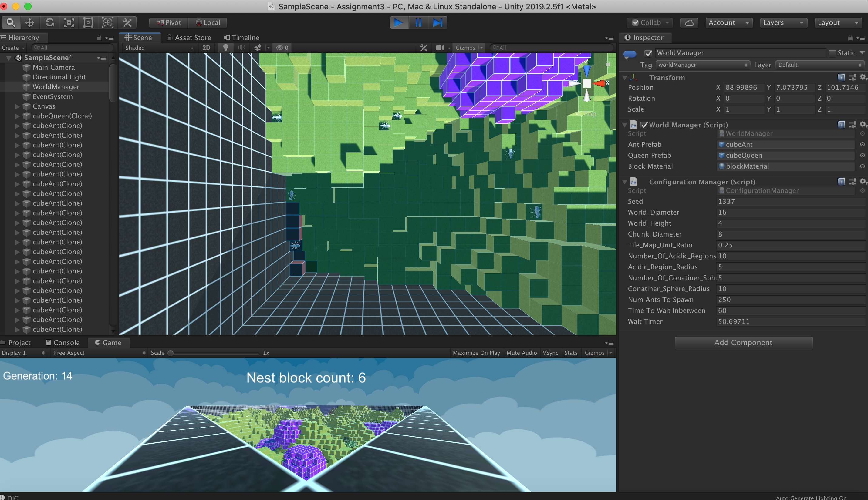868x500 pixels.
Task: Disable World Manager script checkbox
Action: click(x=644, y=125)
